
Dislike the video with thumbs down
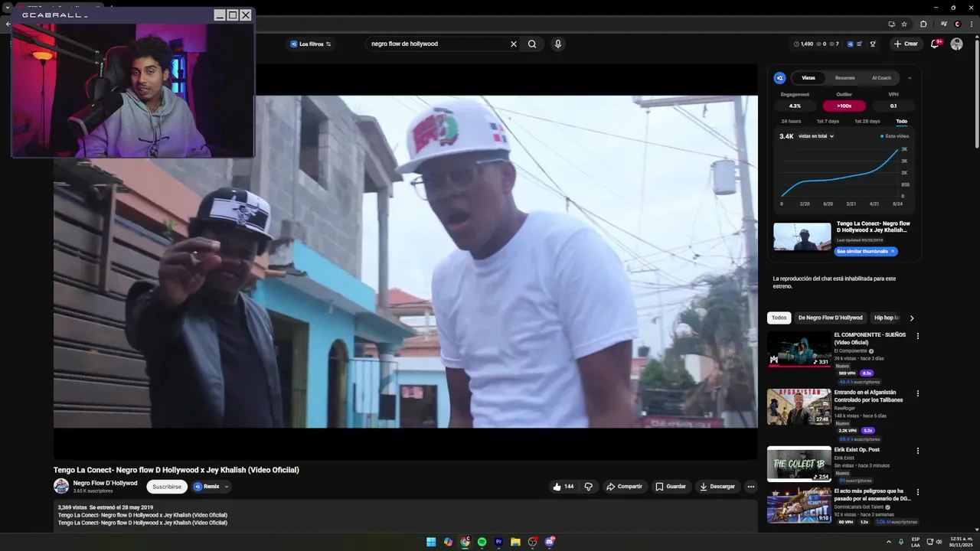point(588,487)
